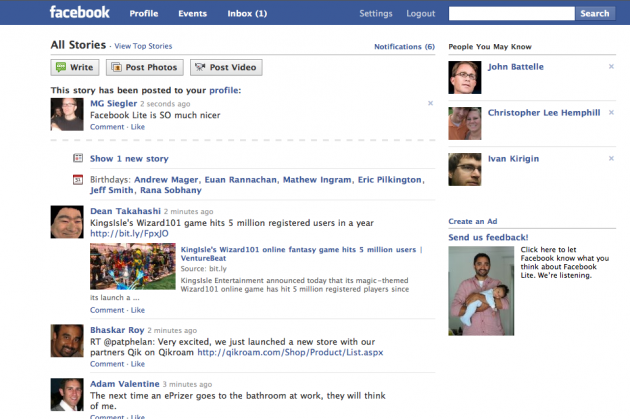The height and width of the screenshot is (419, 630).
Task: Dismiss Ivan Kirigin suggestion
Action: point(611,158)
